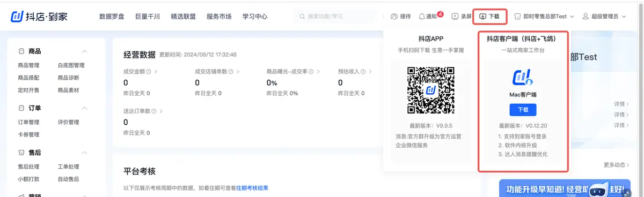This screenshot has height=197, width=644.
Task: Open the 往期考核结果 link
Action: pos(252,188)
